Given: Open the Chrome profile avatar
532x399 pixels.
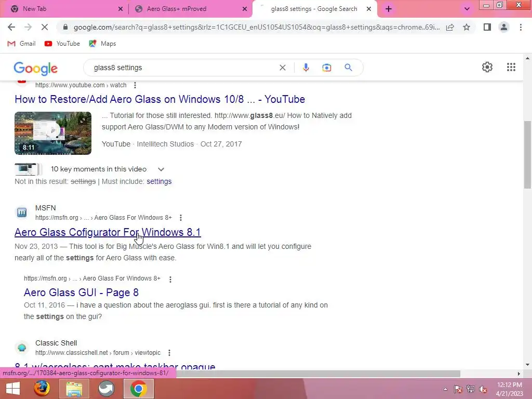Looking at the screenshot, I should click(x=504, y=27).
